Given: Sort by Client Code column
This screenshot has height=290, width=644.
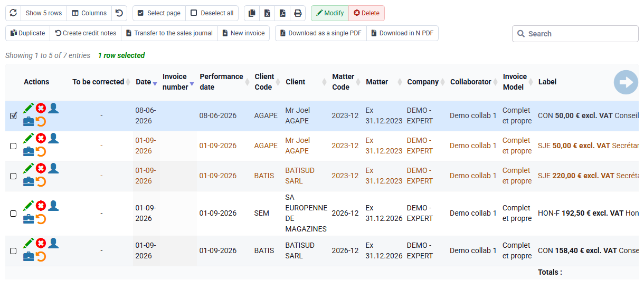Looking at the screenshot, I should tap(267, 82).
